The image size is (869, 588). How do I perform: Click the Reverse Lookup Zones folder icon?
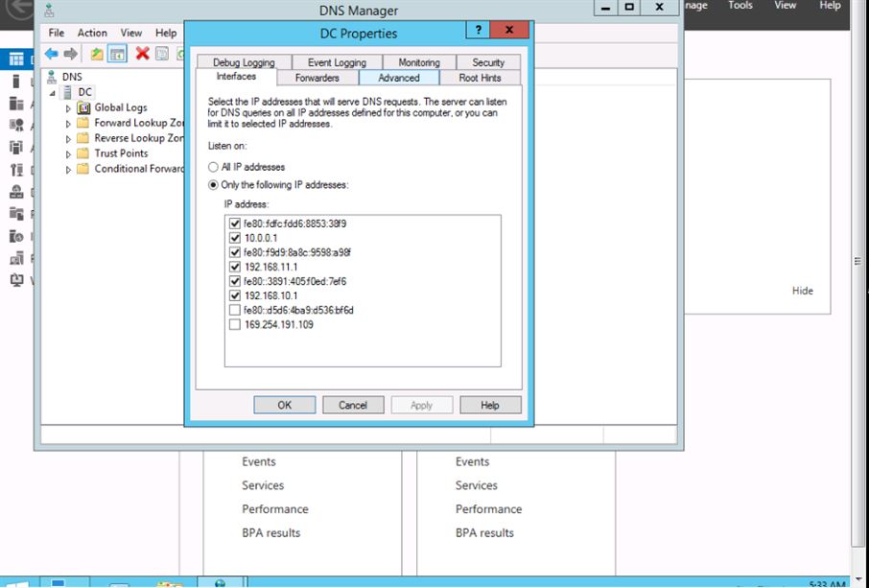click(83, 138)
